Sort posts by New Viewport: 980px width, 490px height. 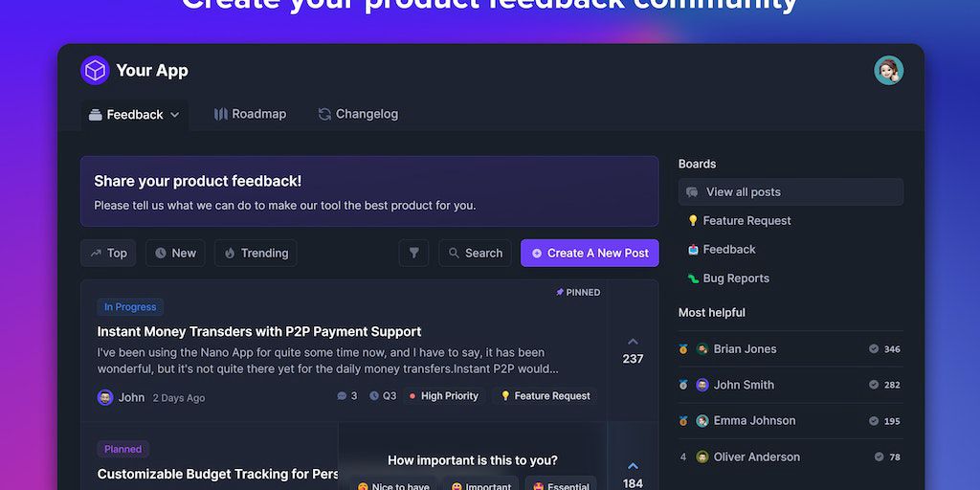[x=175, y=253]
